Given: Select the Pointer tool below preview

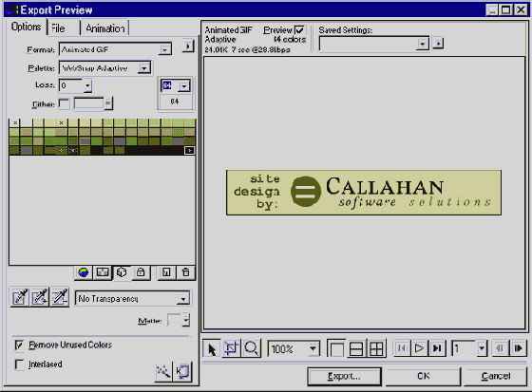Looking at the screenshot, I should point(212,348).
